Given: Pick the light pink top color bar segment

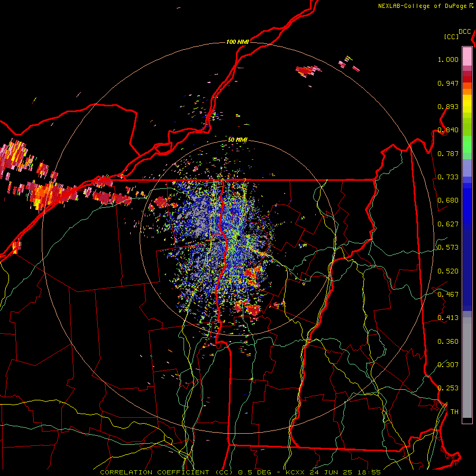Looking at the screenshot, I should pyautogui.click(x=467, y=56).
